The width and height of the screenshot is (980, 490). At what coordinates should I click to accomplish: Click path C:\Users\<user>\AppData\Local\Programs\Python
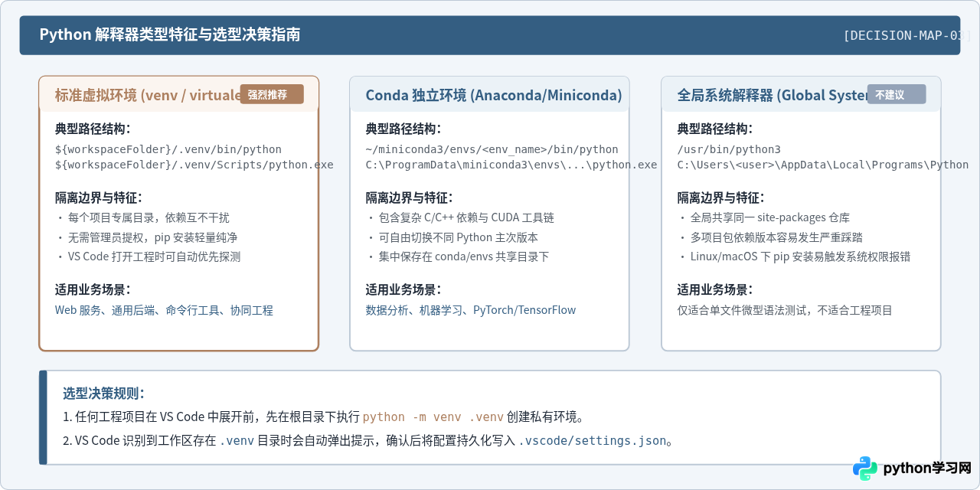coord(823,165)
